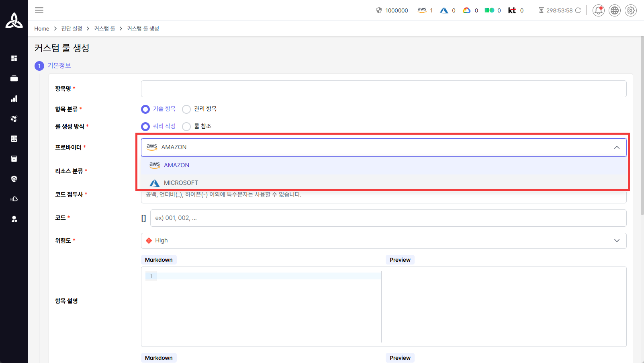Expand the 위험도 dropdown showing High
The width and height of the screenshot is (644, 363).
click(x=617, y=241)
